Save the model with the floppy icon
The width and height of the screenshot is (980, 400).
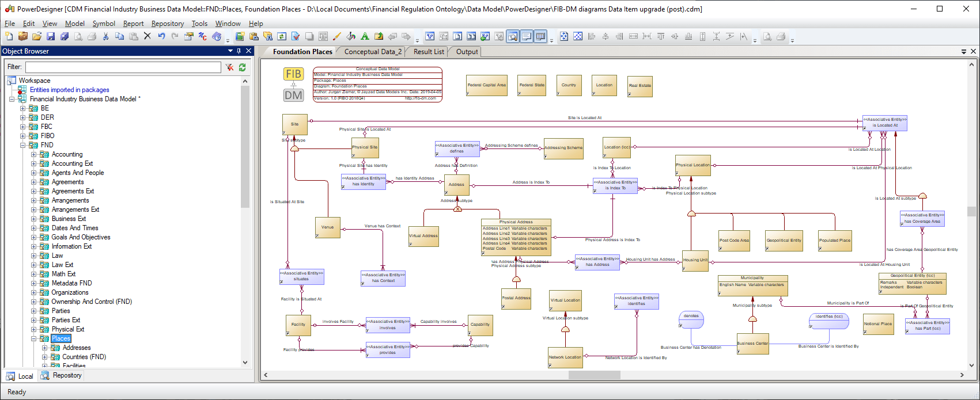(x=51, y=36)
